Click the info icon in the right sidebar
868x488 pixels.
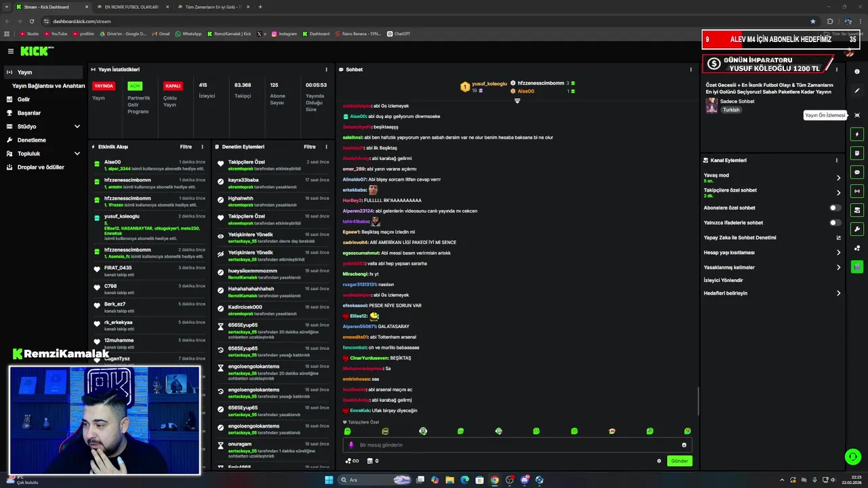pyautogui.click(x=857, y=71)
